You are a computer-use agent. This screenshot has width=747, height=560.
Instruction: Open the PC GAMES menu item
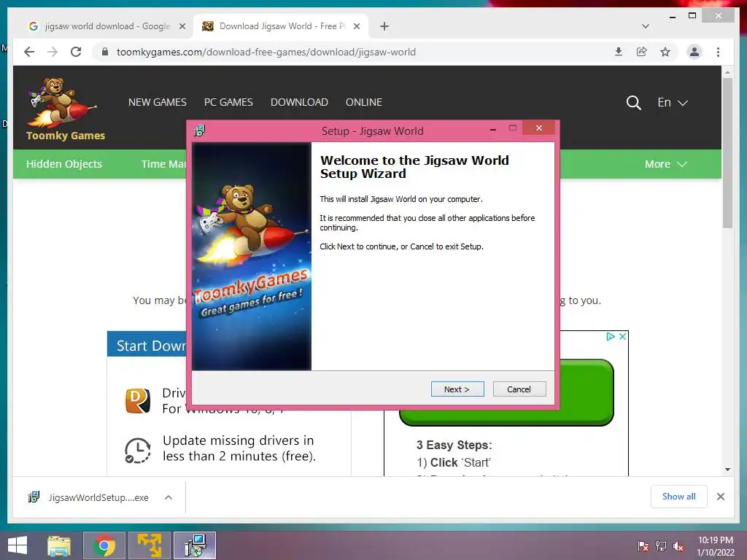(228, 102)
